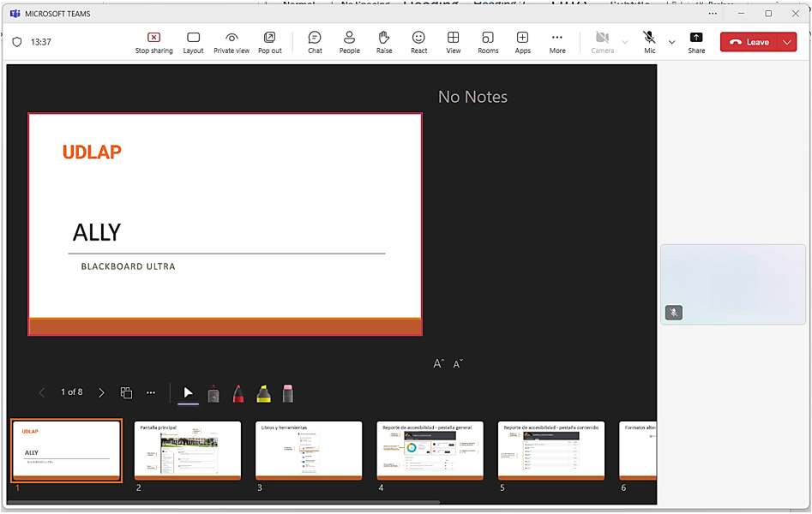Jump to slide 4 thumbnail
This screenshot has height=514, width=812.
point(430,450)
